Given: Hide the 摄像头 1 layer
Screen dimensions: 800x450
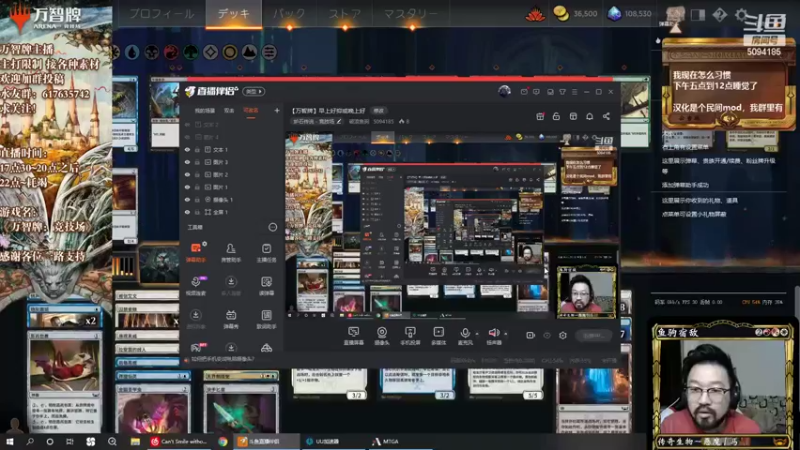Looking at the screenshot, I should 187,199.
